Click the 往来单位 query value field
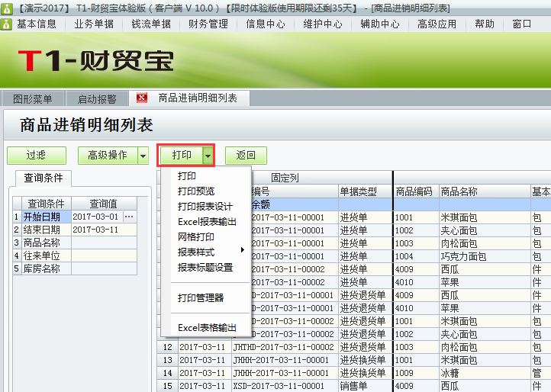This screenshot has width=551, height=392. (104, 255)
